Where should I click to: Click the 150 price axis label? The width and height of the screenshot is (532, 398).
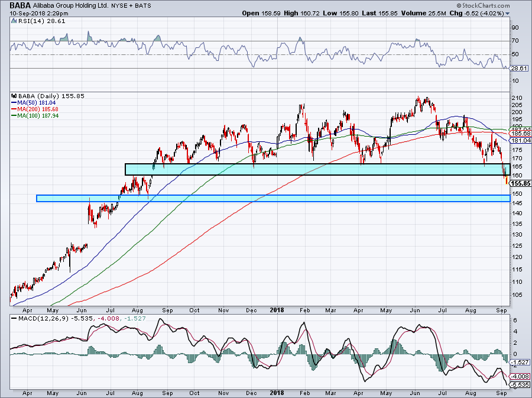[x=518, y=194]
